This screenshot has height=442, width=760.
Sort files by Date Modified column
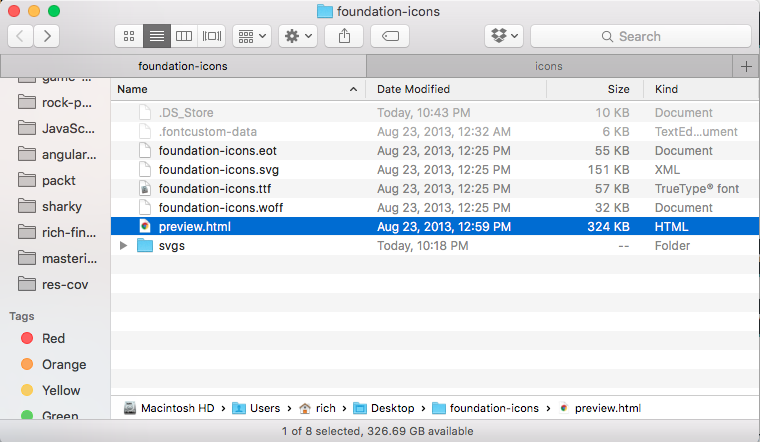tap(413, 90)
